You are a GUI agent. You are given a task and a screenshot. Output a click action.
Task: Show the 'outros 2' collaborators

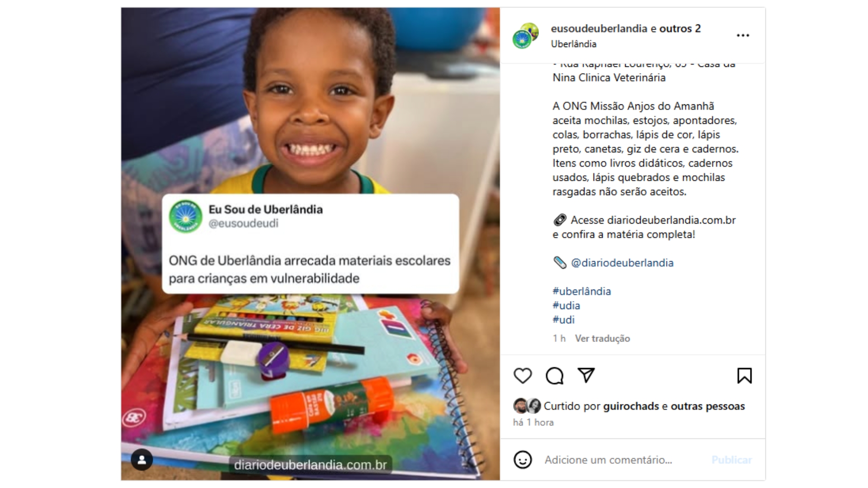pos(680,28)
